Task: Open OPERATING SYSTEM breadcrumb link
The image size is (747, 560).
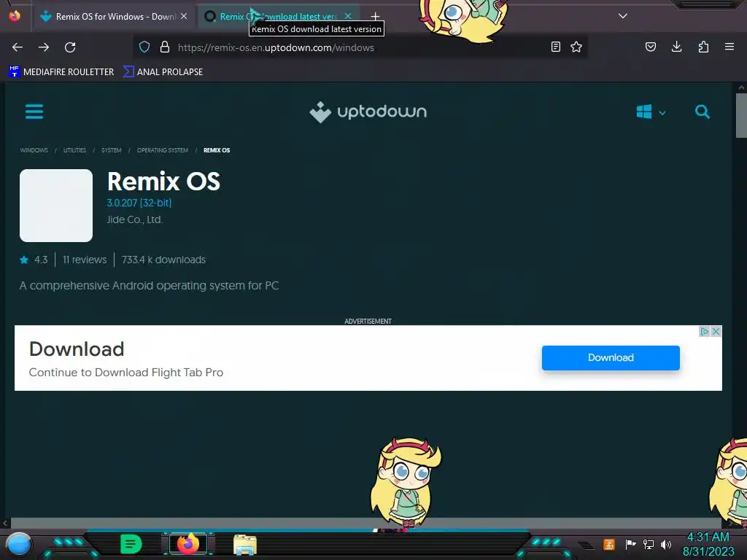Action: point(163,150)
